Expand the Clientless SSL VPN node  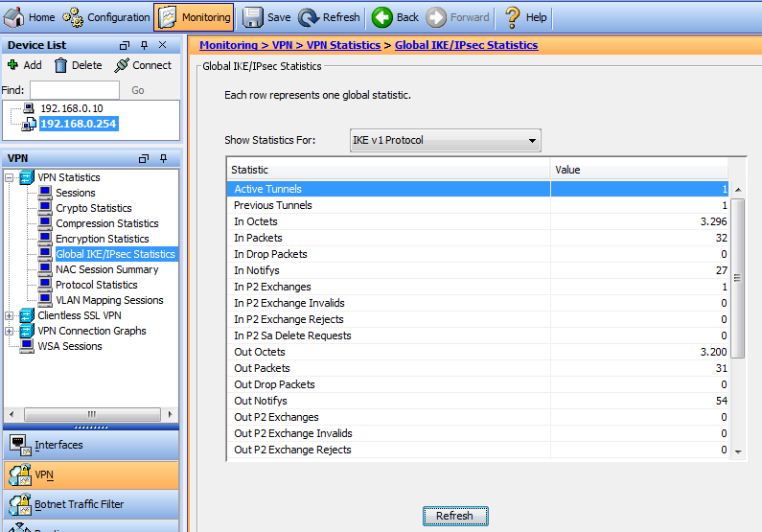10,315
